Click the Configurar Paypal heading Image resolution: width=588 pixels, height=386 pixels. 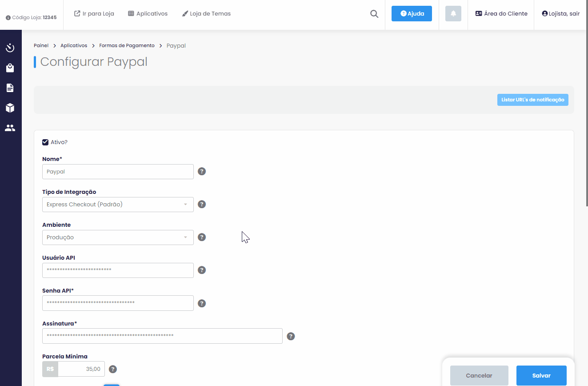point(94,62)
